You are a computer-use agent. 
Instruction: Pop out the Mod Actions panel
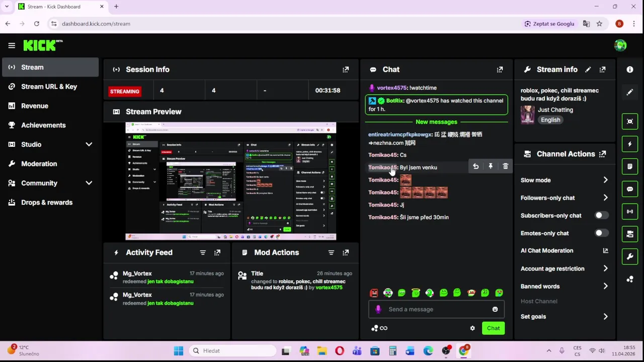(x=346, y=252)
